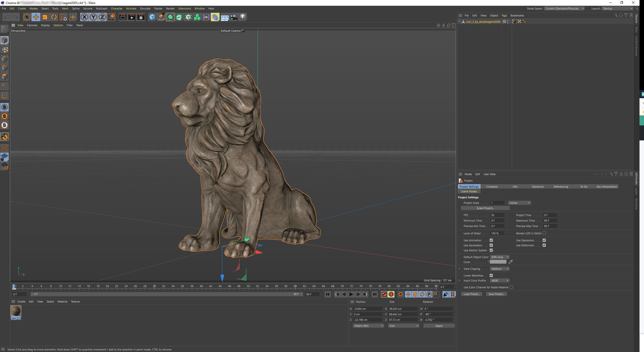Click the Scale Project... button

(x=485, y=208)
